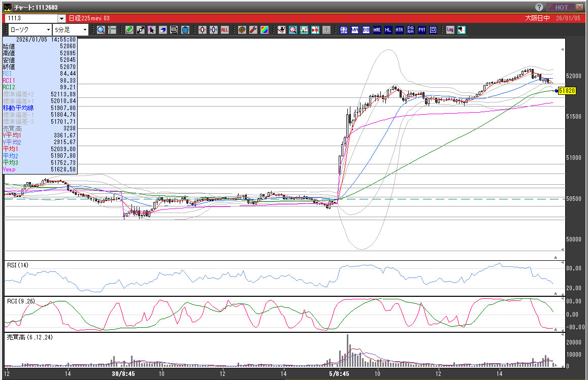Click the red ALL button icon
Screen dimensions: 588x380
224,30
